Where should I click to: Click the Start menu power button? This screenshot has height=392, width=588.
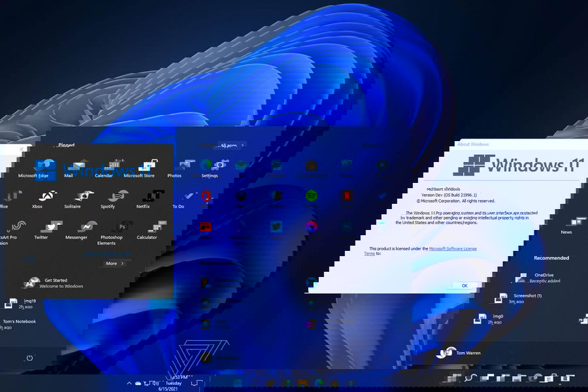(29, 358)
